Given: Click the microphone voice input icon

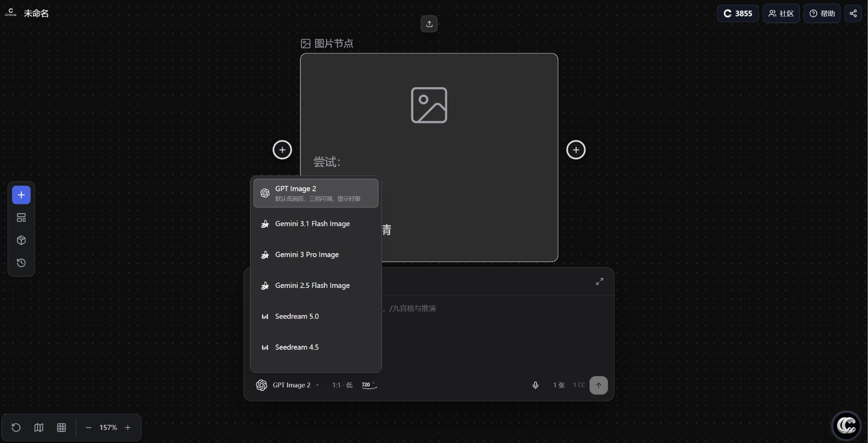Looking at the screenshot, I should point(535,385).
